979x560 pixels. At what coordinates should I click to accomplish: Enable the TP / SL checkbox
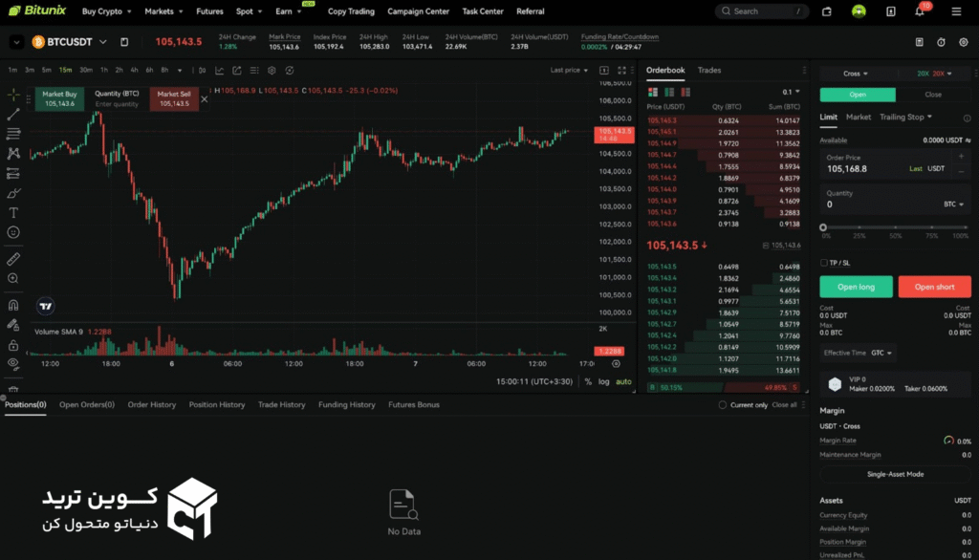click(x=825, y=263)
